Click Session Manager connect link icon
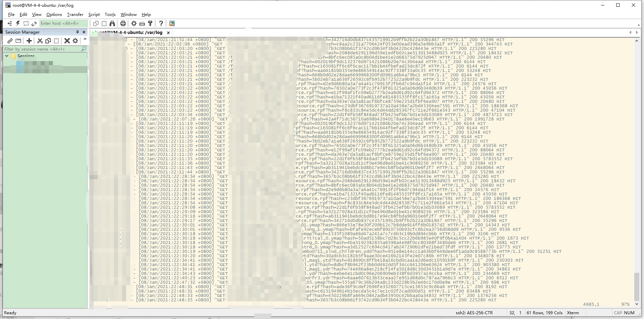Screen dimensions: 644x319 click(10, 41)
